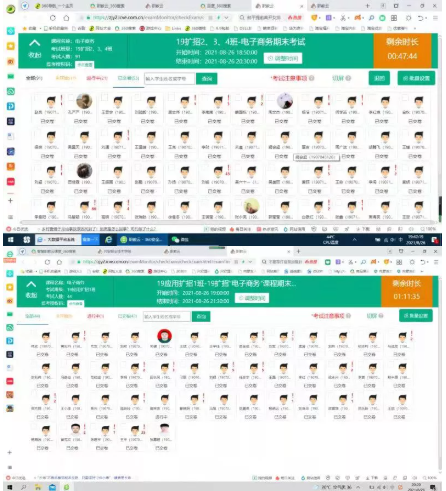Viewport: 446px width, 491px height.
Task: Open a new tab with the plus icon in lower browser
Action: [x=298, y=251]
